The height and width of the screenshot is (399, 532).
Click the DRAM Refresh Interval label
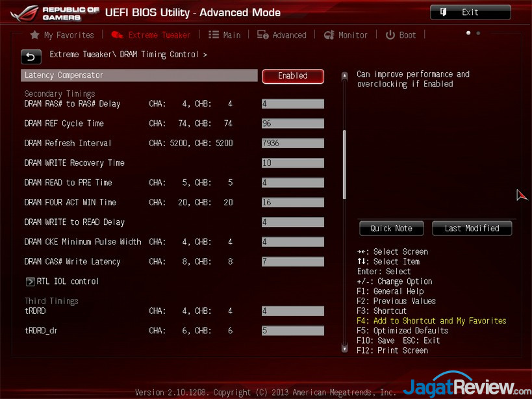[x=68, y=143]
